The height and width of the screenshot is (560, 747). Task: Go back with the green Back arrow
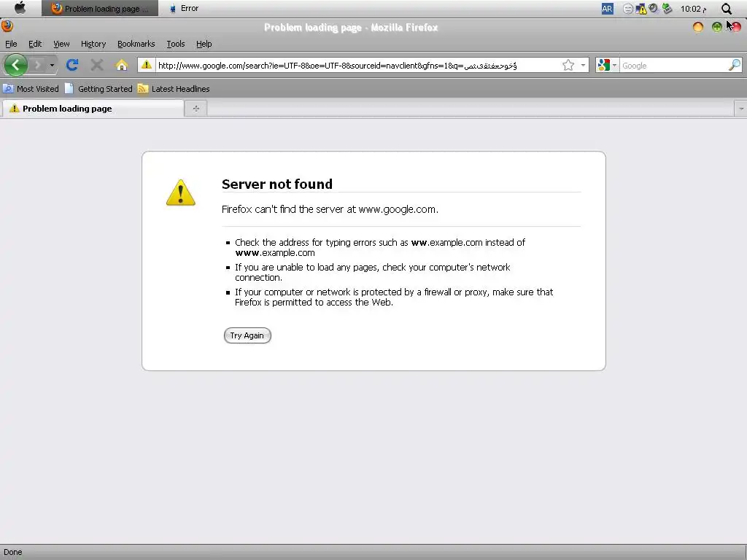point(16,65)
